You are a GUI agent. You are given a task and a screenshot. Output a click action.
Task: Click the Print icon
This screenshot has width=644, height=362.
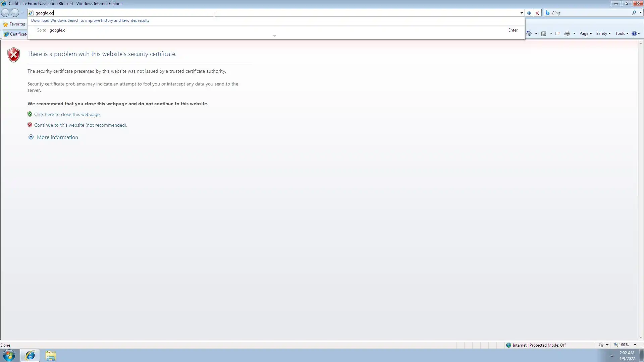point(567,34)
